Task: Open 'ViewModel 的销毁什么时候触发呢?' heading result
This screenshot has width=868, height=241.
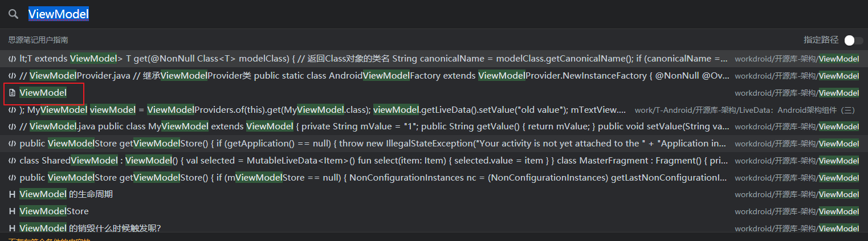Action: click(x=90, y=228)
